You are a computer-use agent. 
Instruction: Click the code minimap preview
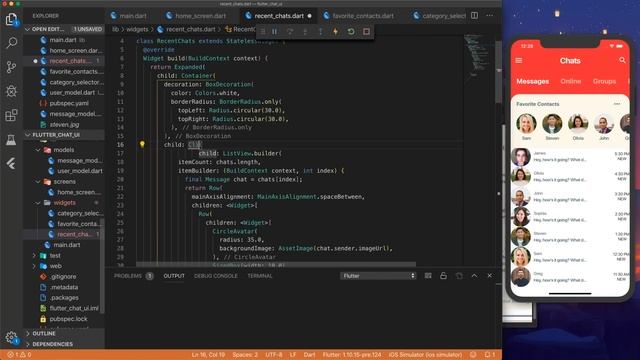click(478, 55)
